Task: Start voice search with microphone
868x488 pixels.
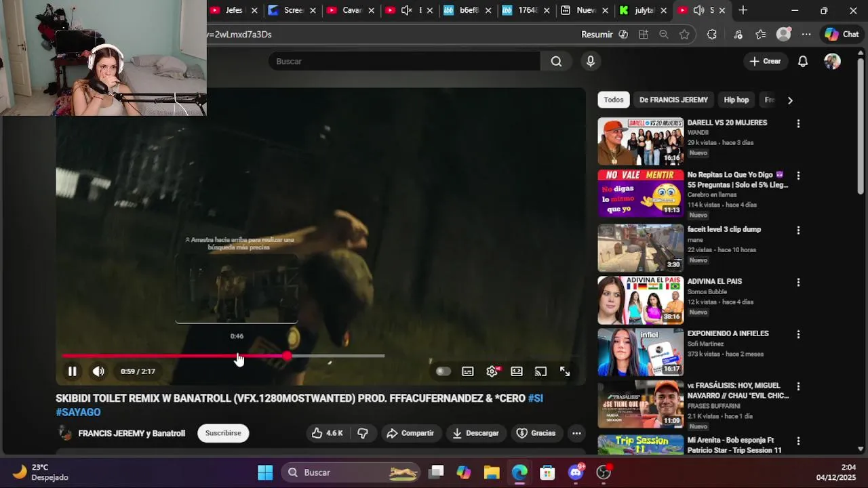Action: [591, 61]
